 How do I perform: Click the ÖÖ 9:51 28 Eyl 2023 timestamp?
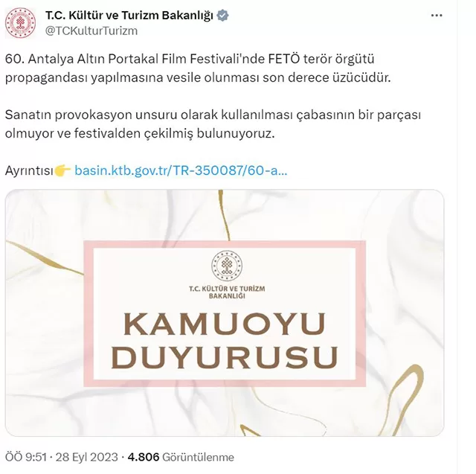pos(61,457)
